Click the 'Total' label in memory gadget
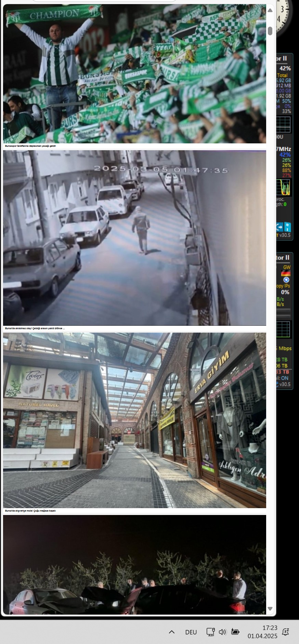The height and width of the screenshot is (644, 299). click(x=282, y=75)
